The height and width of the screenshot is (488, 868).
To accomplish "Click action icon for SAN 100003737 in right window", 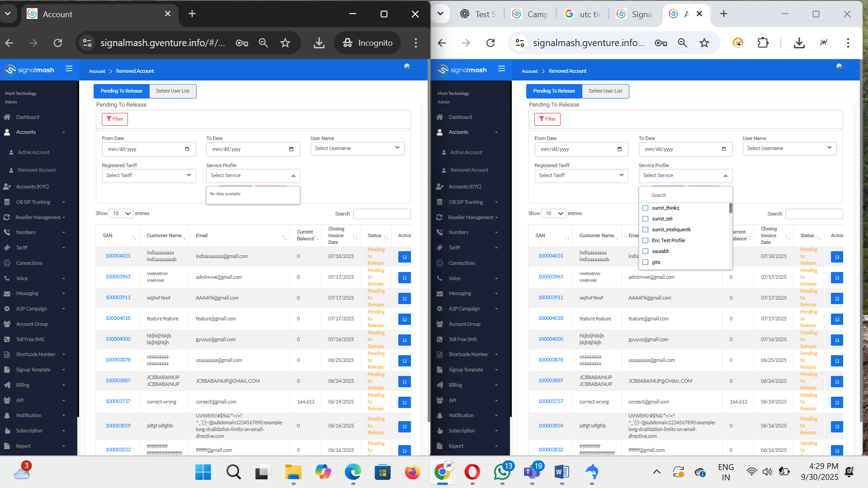I will tap(836, 402).
